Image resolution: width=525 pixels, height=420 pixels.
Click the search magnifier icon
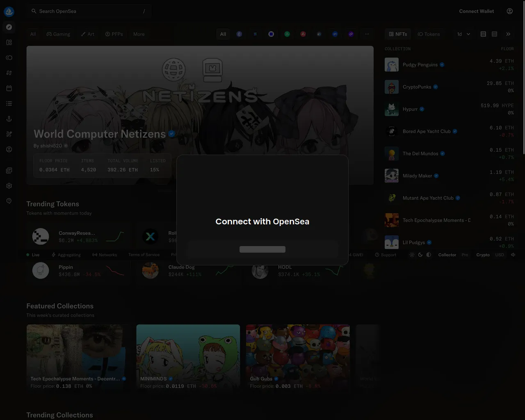(34, 11)
